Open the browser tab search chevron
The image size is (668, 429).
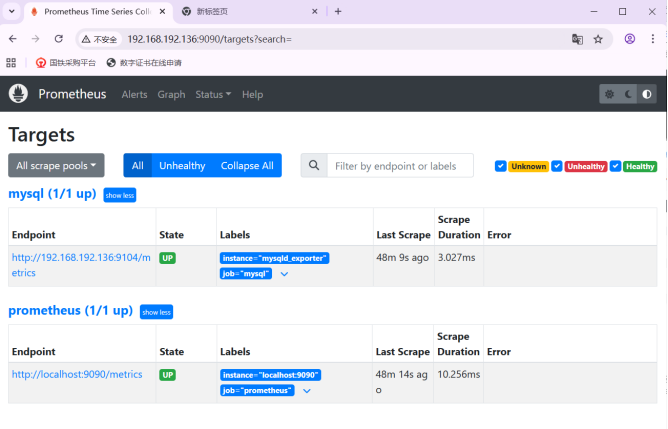[12, 12]
